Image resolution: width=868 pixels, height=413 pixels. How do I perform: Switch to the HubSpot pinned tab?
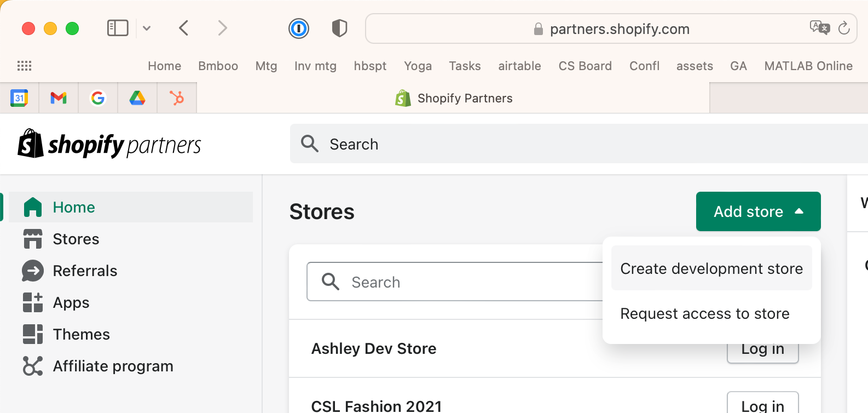point(177,98)
